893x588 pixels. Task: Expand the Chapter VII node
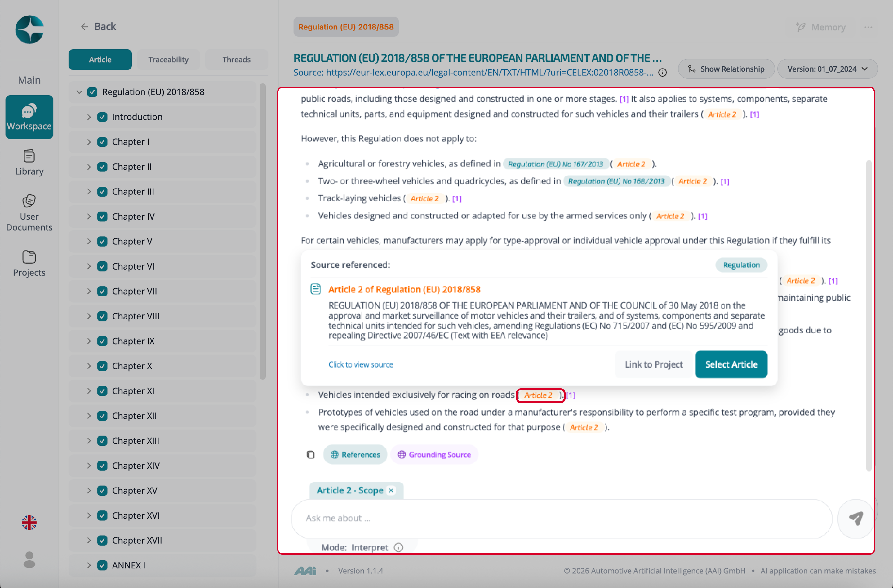(x=89, y=291)
